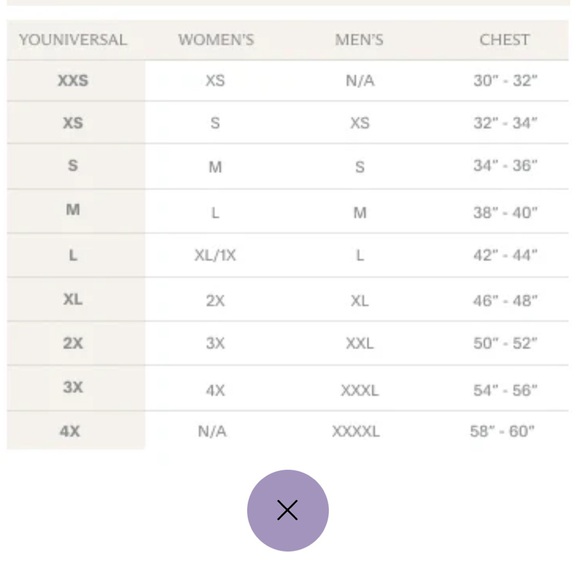Click the N/A entry under Men's
The height and width of the screenshot is (580, 580).
[x=360, y=81]
